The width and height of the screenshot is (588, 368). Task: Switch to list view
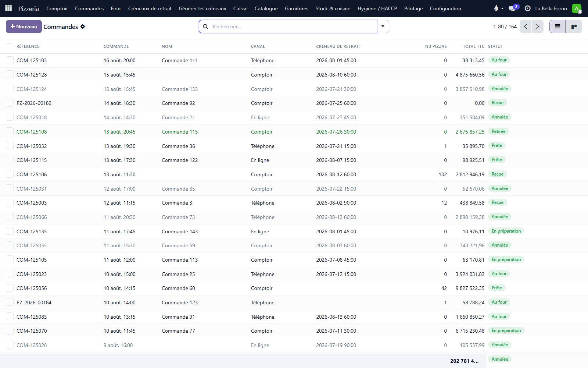point(557,26)
